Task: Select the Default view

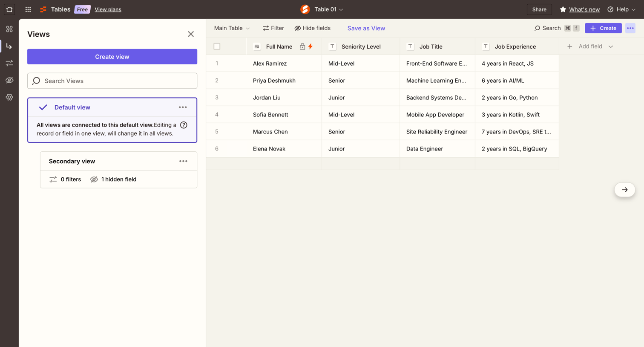Action: (72, 107)
